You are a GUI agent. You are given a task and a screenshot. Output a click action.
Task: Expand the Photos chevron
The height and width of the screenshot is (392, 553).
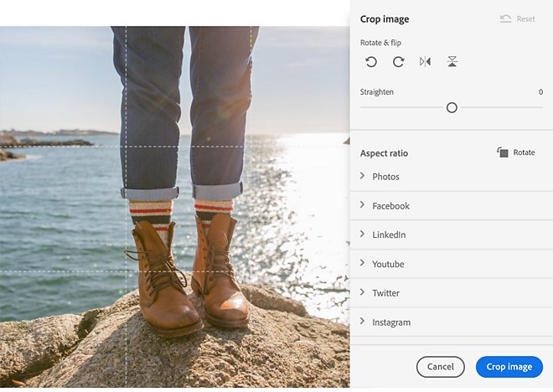(x=362, y=176)
